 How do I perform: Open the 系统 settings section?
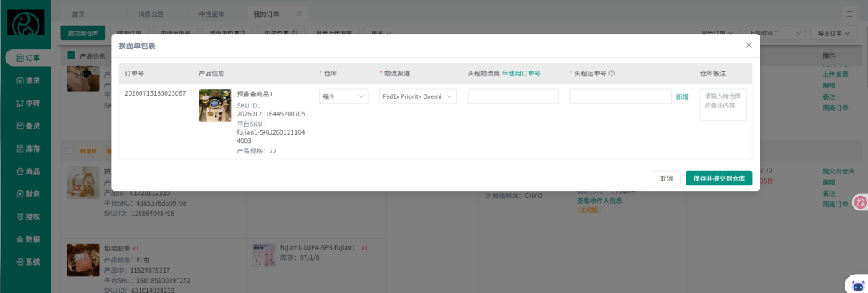(27, 262)
